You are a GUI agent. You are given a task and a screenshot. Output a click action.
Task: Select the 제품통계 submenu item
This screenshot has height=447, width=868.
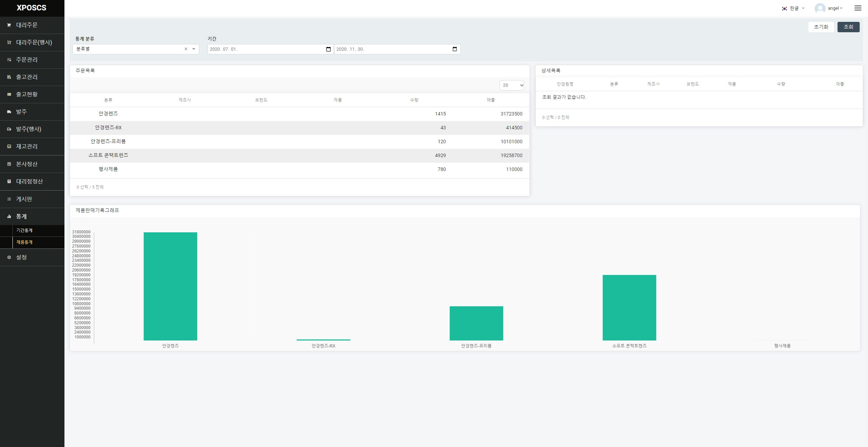(24, 242)
